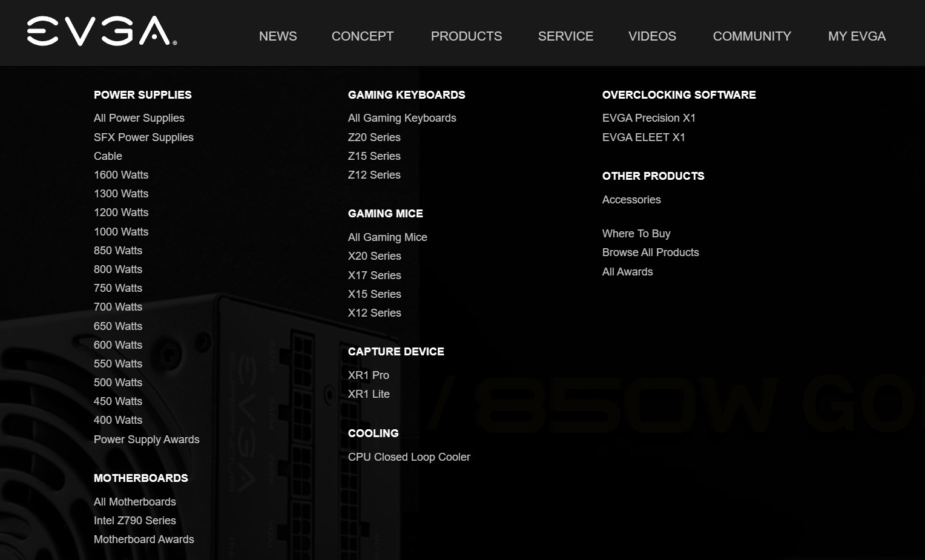Viewport: 925px width, 560px height.
Task: Go to Accessories
Action: 631,200
